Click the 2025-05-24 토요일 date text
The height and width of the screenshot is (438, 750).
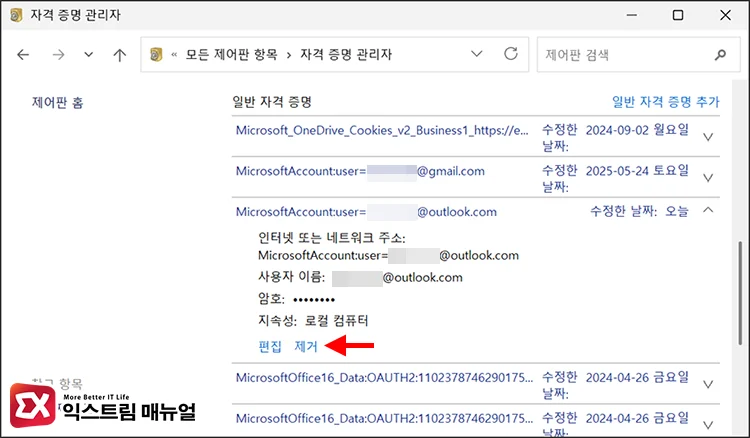[x=637, y=171]
